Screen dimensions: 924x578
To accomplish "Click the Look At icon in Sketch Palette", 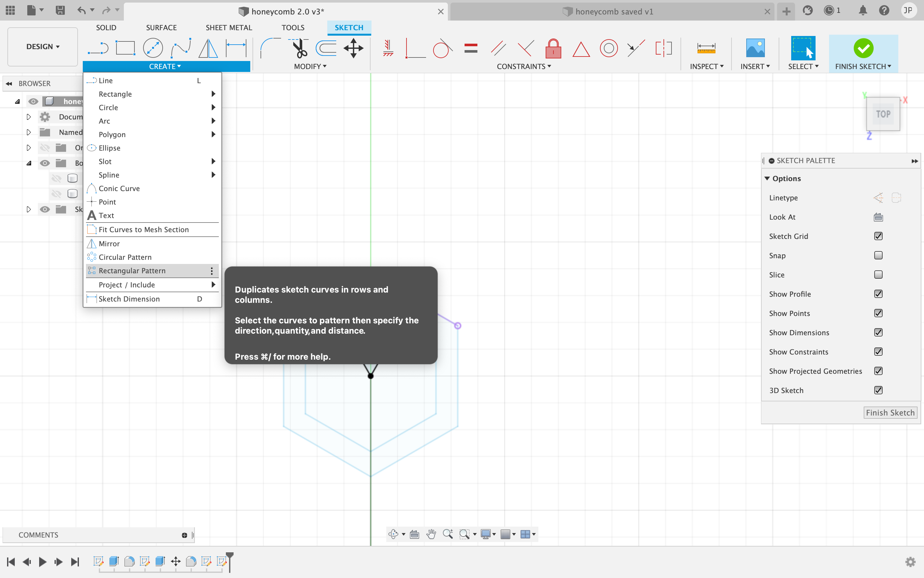I will [x=878, y=217].
